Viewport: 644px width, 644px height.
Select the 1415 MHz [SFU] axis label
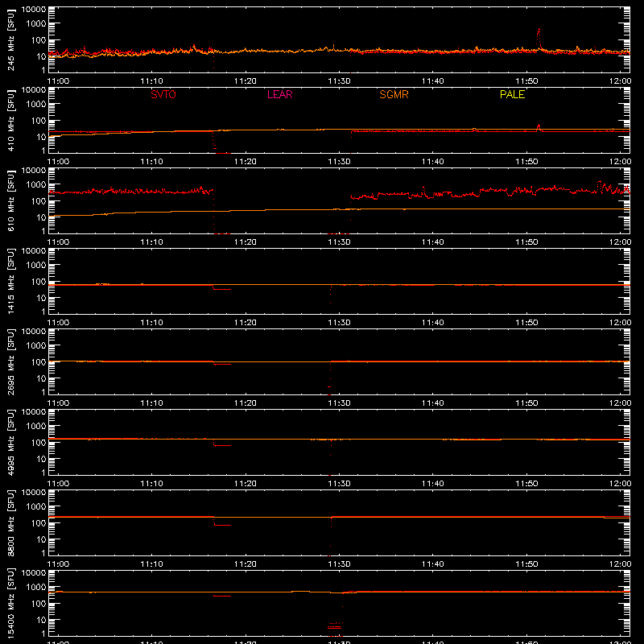[x=11, y=282]
